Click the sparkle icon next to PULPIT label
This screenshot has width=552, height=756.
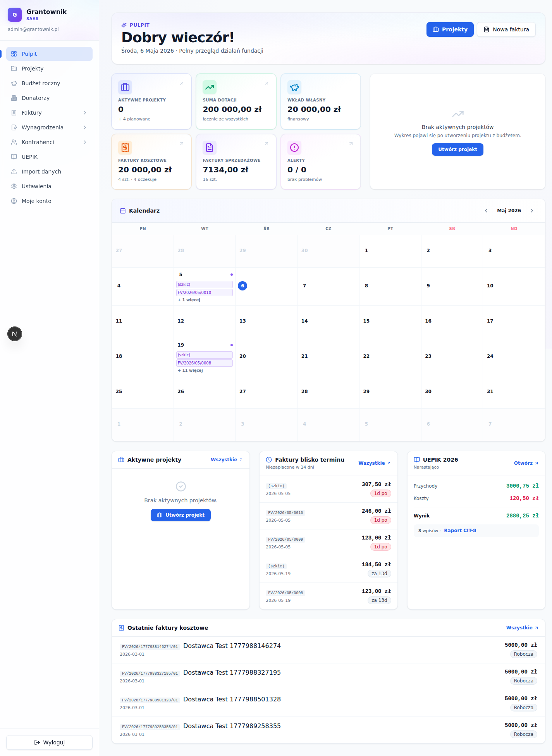tap(124, 25)
